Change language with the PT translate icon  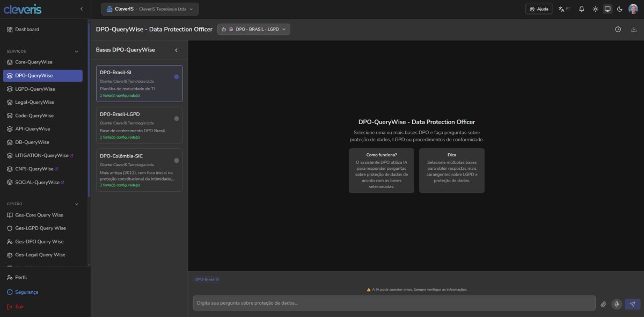[x=564, y=9]
